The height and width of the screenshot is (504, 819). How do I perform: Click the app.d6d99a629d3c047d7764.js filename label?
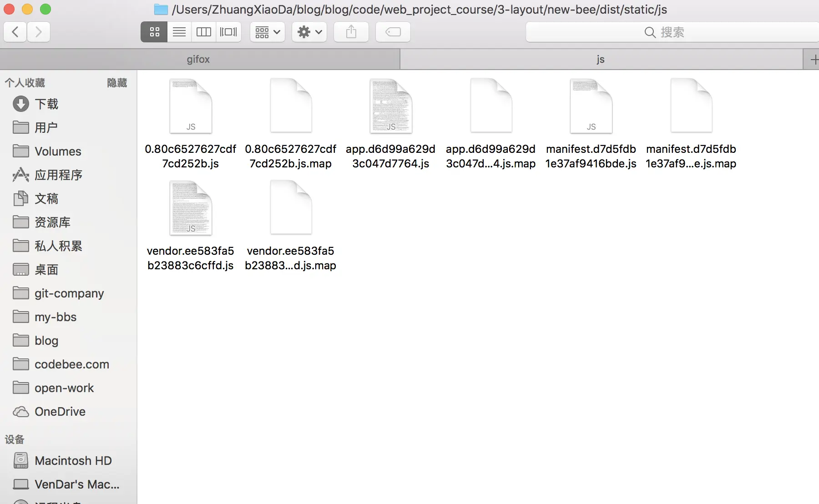click(391, 156)
